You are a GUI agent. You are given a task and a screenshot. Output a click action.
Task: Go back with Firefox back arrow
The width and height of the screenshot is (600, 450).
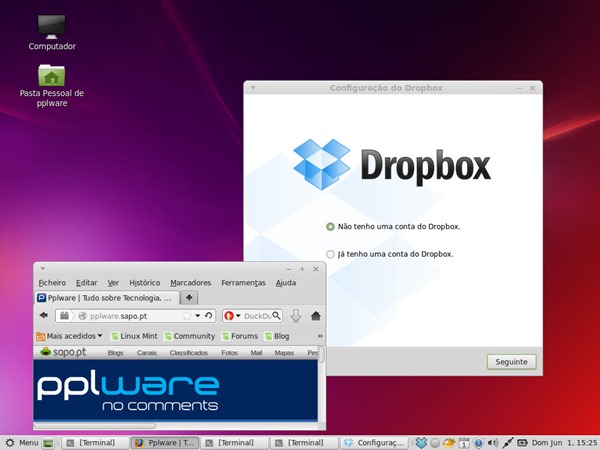coord(44,316)
